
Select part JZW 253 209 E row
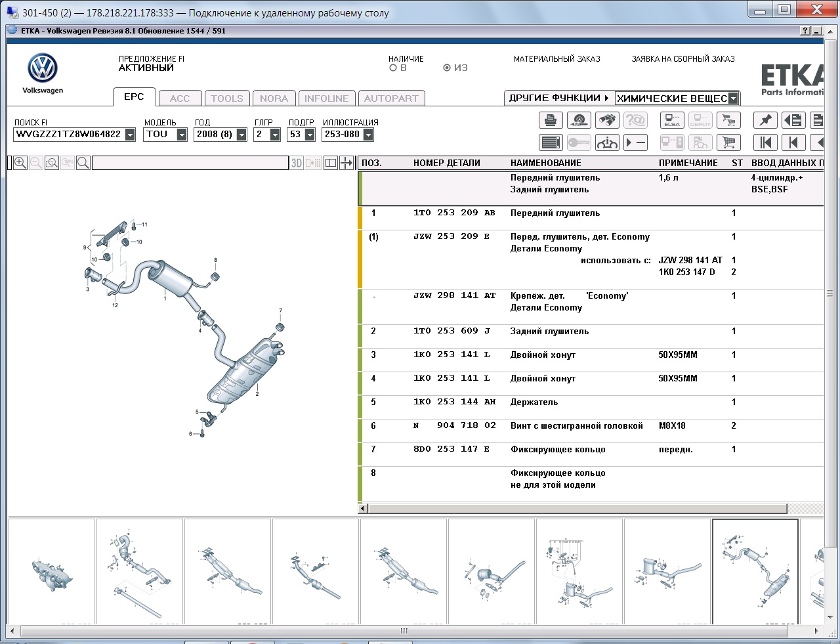pos(591,259)
